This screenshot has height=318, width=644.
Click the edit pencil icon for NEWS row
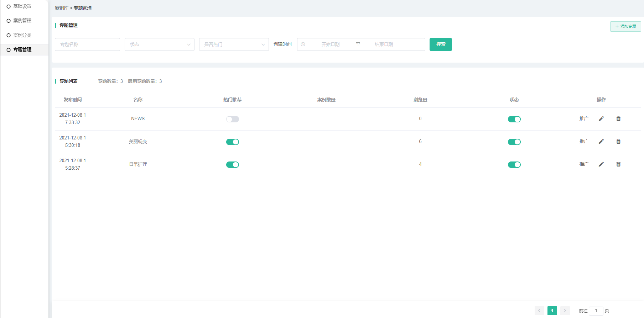click(601, 119)
